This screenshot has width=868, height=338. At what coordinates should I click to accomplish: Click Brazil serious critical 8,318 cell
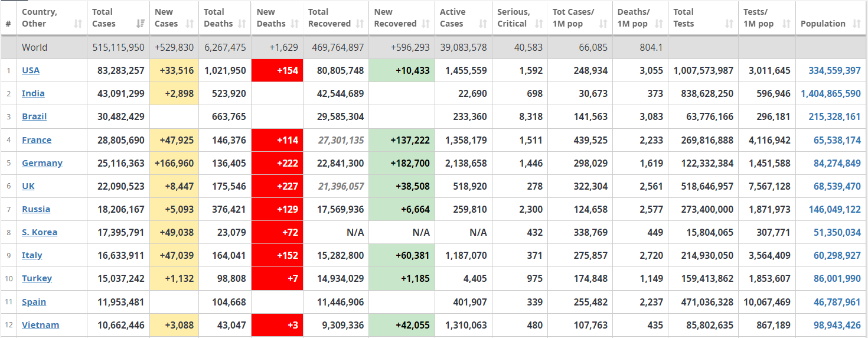520,116
